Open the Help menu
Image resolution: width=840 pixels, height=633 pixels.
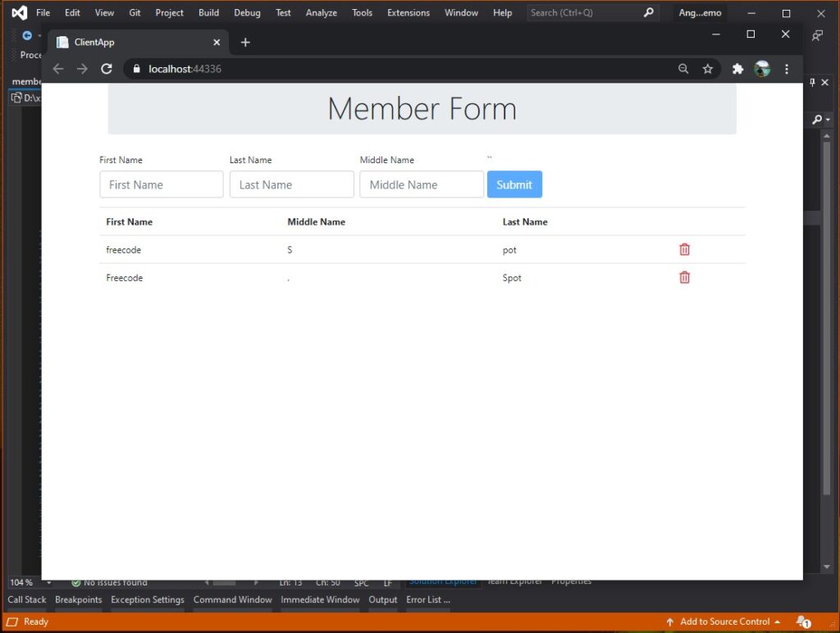coord(503,12)
